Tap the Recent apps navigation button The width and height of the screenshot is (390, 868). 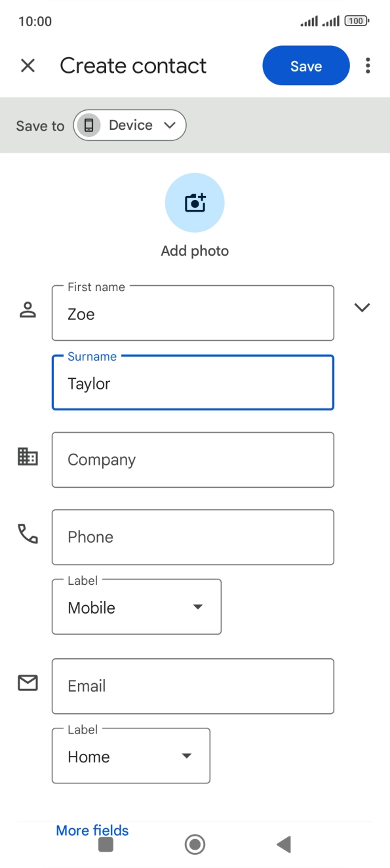tap(105, 844)
